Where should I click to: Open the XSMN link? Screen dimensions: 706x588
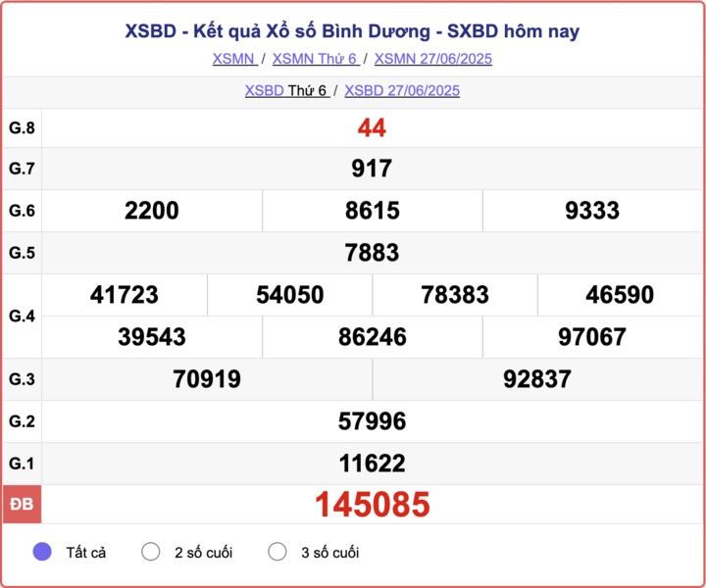click(x=233, y=59)
